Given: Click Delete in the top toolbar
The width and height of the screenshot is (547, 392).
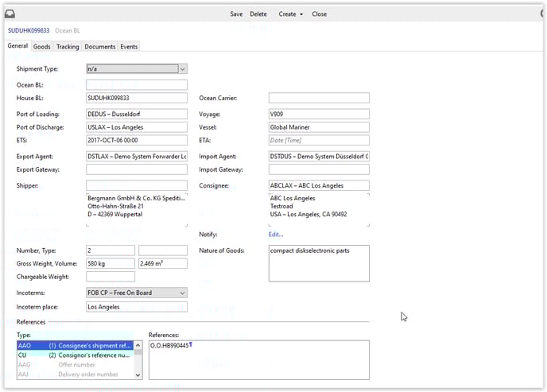Looking at the screenshot, I should pyautogui.click(x=258, y=14).
